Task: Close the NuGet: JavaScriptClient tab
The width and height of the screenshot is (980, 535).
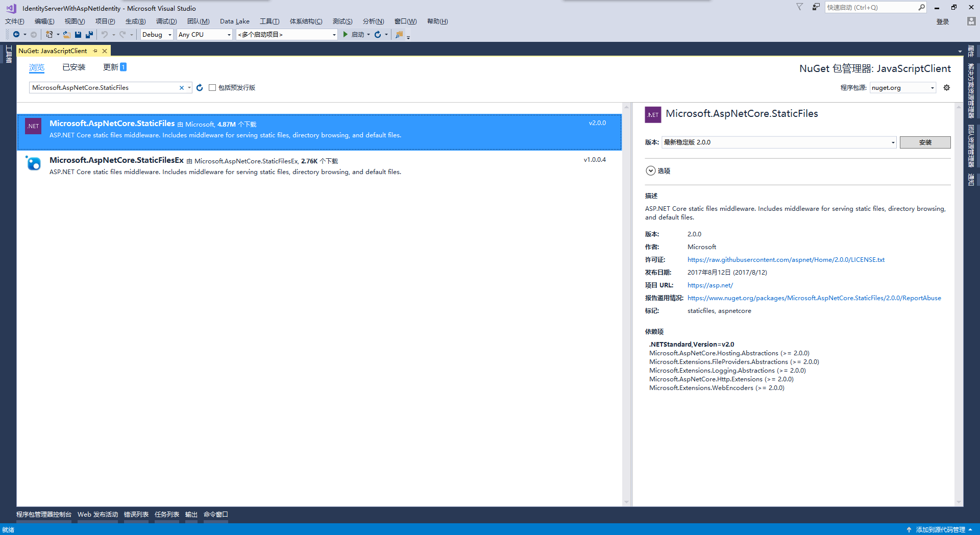Action: tap(105, 51)
